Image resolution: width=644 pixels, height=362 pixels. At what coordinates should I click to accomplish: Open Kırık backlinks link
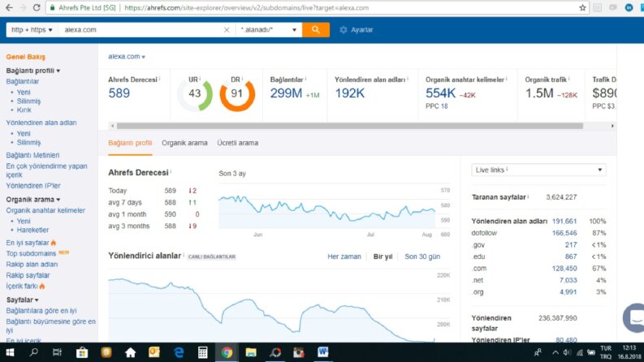(x=24, y=110)
